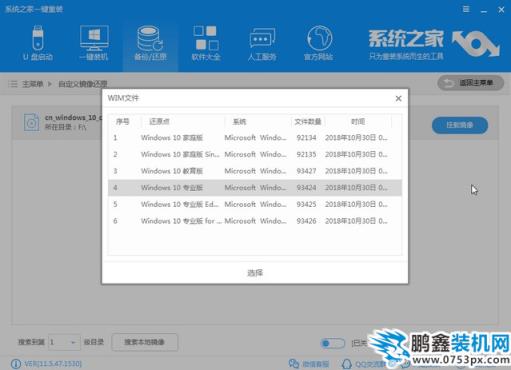Select row 3 Windows 10 教育版
511x370 pixels.
[x=255, y=171]
